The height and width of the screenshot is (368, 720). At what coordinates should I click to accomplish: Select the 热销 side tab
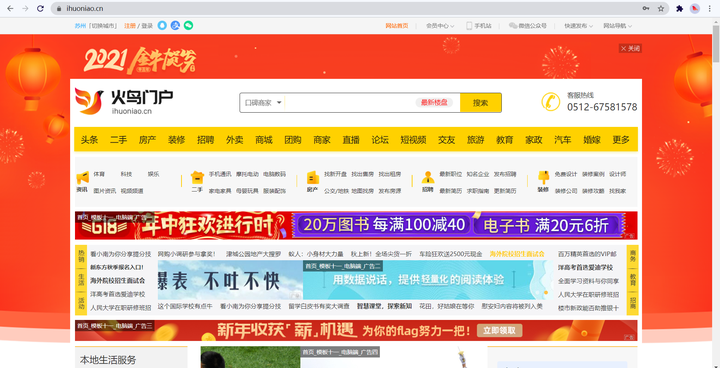(81, 255)
